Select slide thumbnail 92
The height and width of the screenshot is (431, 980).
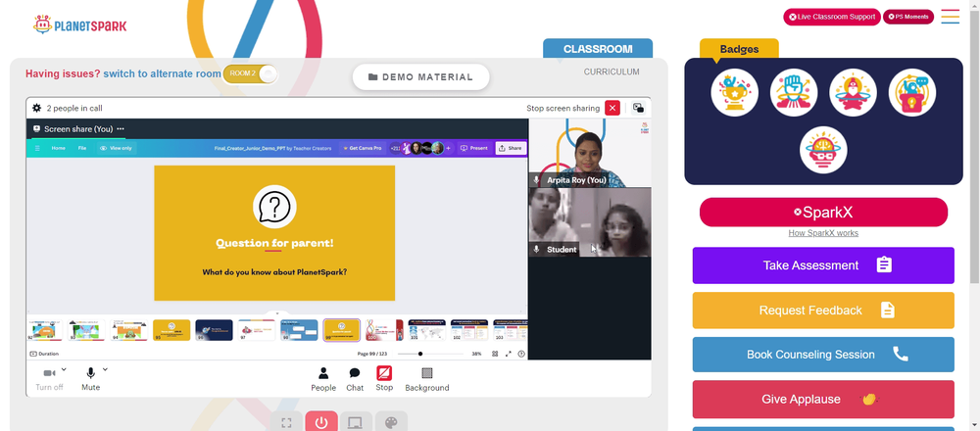(x=45, y=330)
